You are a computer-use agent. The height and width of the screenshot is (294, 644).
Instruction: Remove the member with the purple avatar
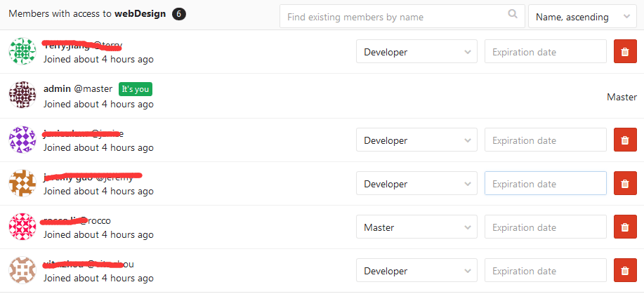[x=624, y=140]
